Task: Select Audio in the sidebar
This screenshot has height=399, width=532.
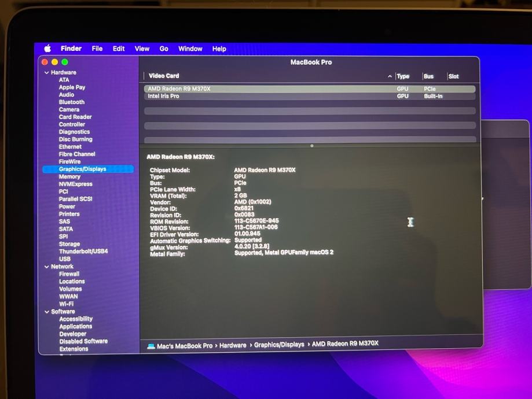Action: click(x=66, y=95)
